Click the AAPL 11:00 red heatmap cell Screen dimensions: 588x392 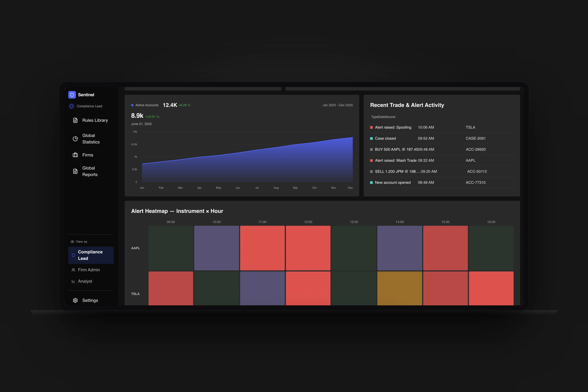tap(262, 248)
